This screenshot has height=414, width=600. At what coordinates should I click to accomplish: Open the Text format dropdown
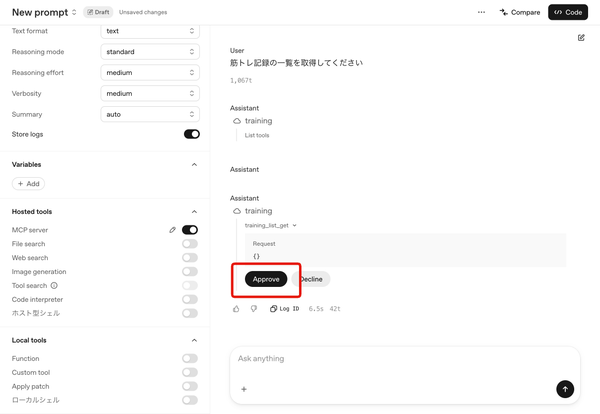click(150, 31)
